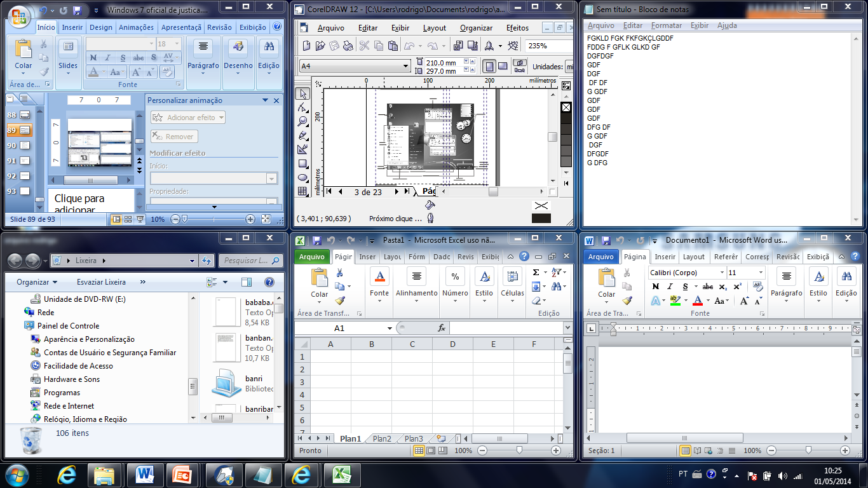Screen dimensions: 868x488
Task: Switch Excel to Page Layout view in status bar
Action: [x=431, y=451]
